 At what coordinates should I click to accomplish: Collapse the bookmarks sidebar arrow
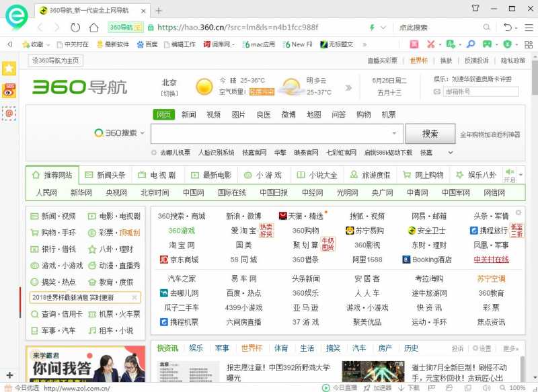[10, 44]
